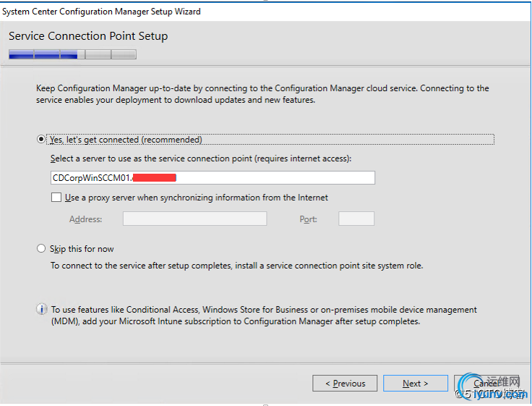Select "Yes, let's get connected" radio button
Screen dimensions: 532x406
pos(41,139)
